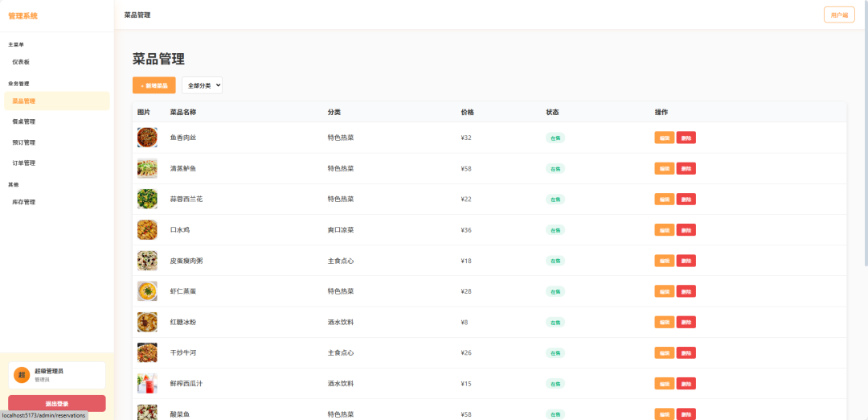The width and height of the screenshot is (868, 420).
Task: Click the dish name 皮蛋瘦肉粥
Action: pyautogui.click(x=186, y=261)
